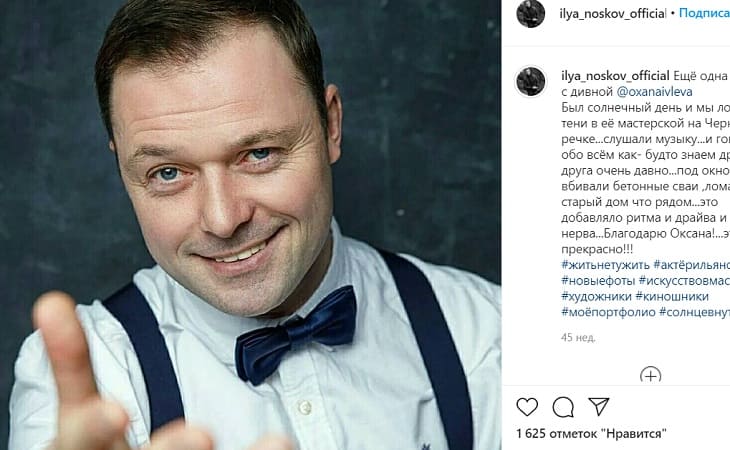730x450 pixels.
Task: Click the 45 нед. post timestamp
Action: pos(578,337)
